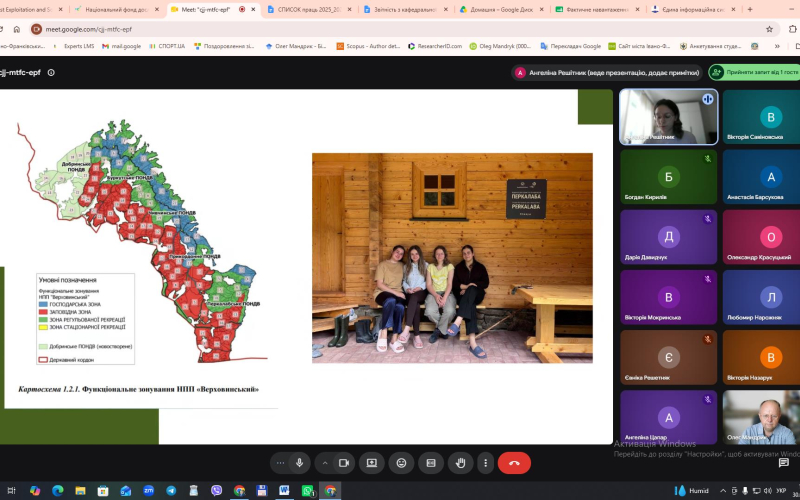Open Viber from the Windows taskbar
This screenshot has width=800, height=500.
tap(217, 491)
